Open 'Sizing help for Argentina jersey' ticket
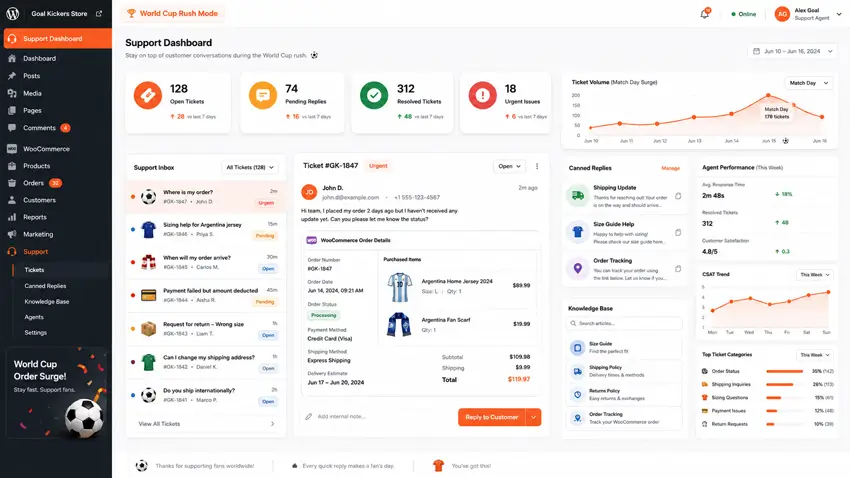 (206, 230)
